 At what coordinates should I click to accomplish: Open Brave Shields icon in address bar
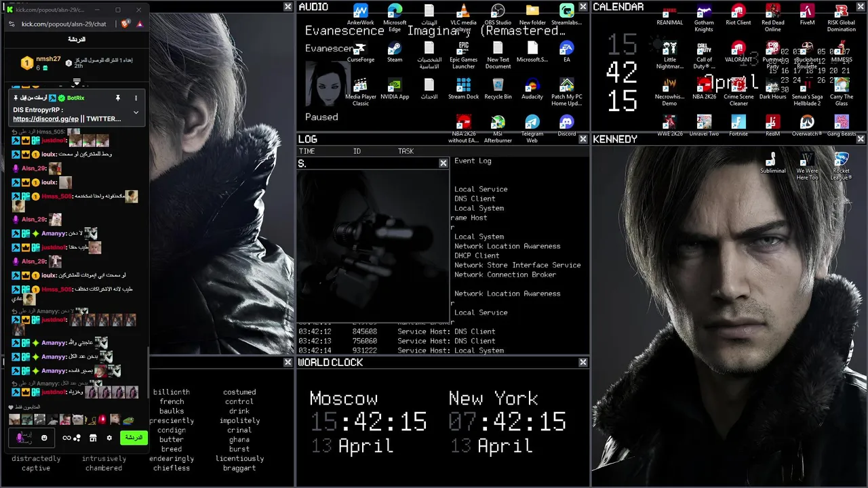pyautogui.click(x=125, y=24)
